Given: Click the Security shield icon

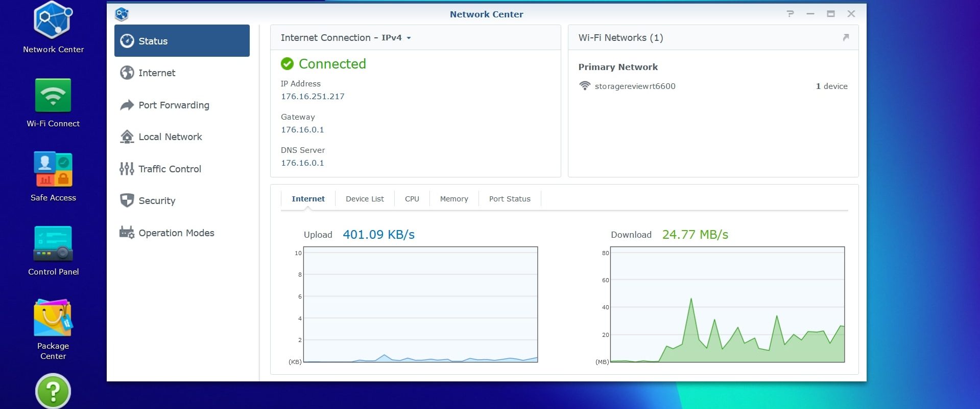Looking at the screenshot, I should (x=127, y=200).
